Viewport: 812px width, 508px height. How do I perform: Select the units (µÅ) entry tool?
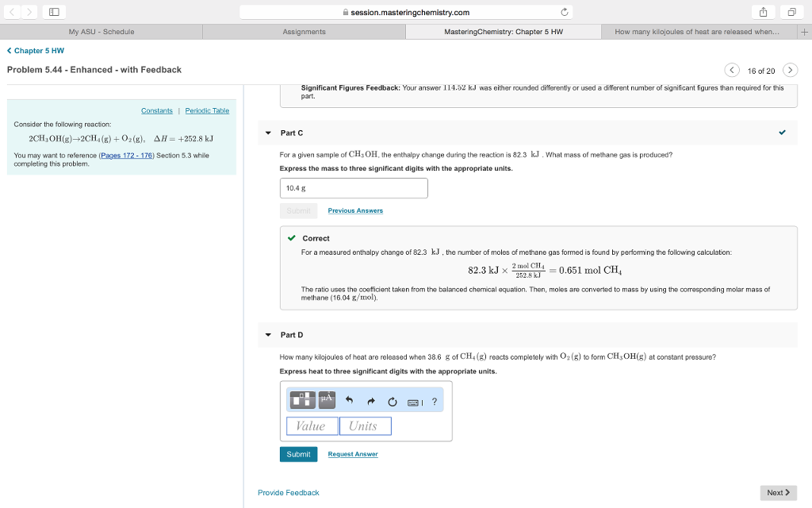(327, 399)
